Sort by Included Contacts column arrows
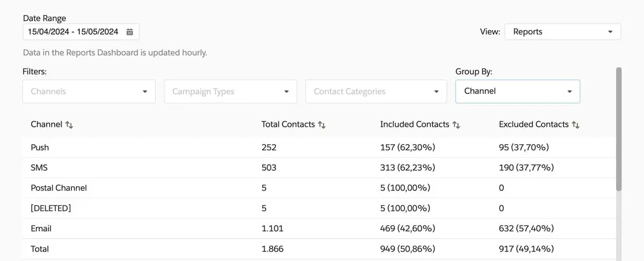Viewport: 644px width, 261px height. pyautogui.click(x=456, y=125)
